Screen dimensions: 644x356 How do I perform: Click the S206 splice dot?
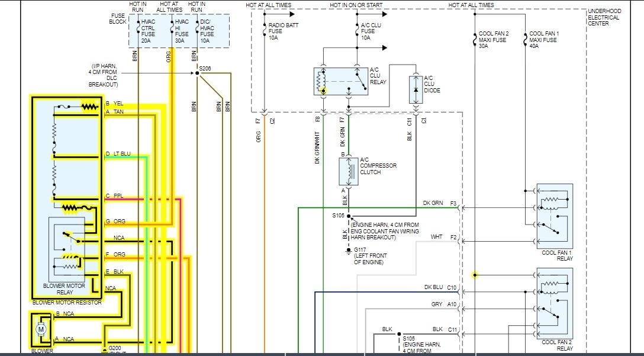(197, 73)
